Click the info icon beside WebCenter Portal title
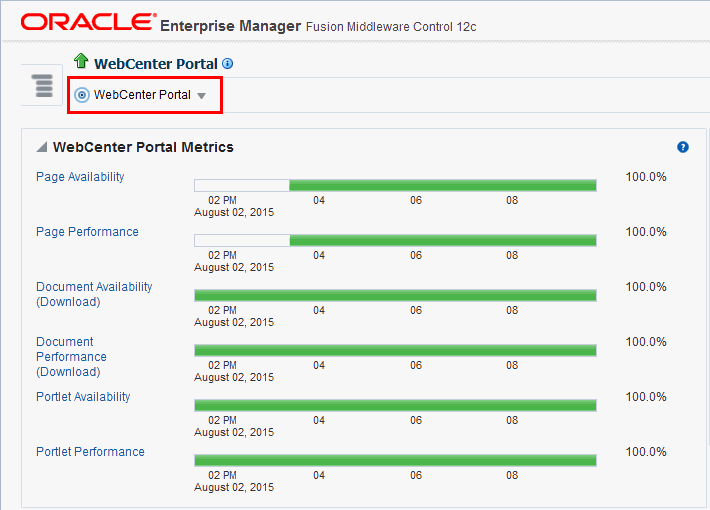Screen dimensions: 710x510 (x=228, y=64)
